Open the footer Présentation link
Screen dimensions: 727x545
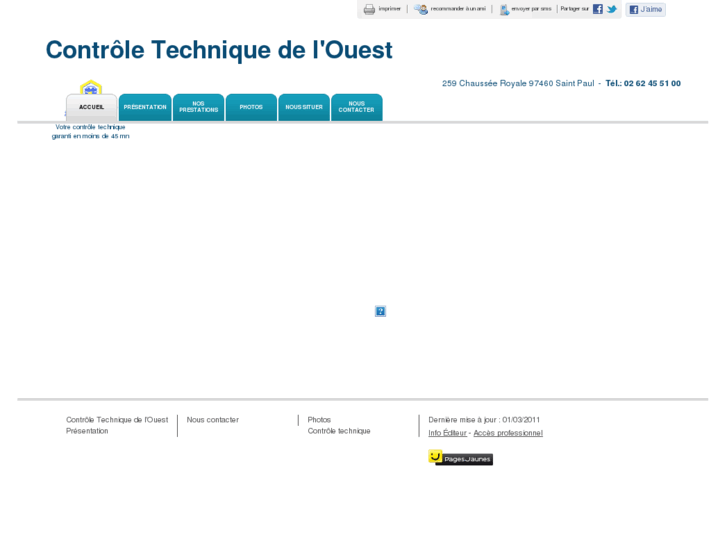pyautogui.click(x=87, y=431)
